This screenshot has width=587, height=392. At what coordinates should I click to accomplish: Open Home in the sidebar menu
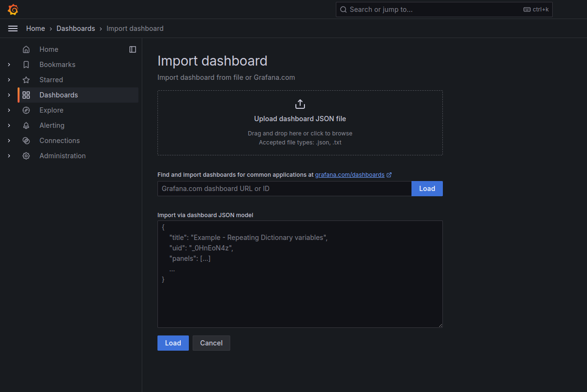pyautogui.click(x=49, y=49)
